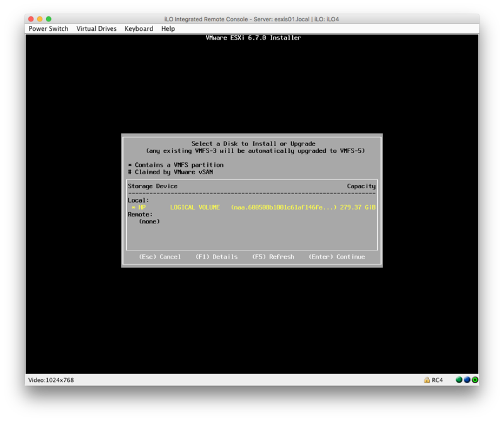Viewport: 504px width, 421px height.
Task: Click the (F5) Refresh option
Action: coord(273,257)
